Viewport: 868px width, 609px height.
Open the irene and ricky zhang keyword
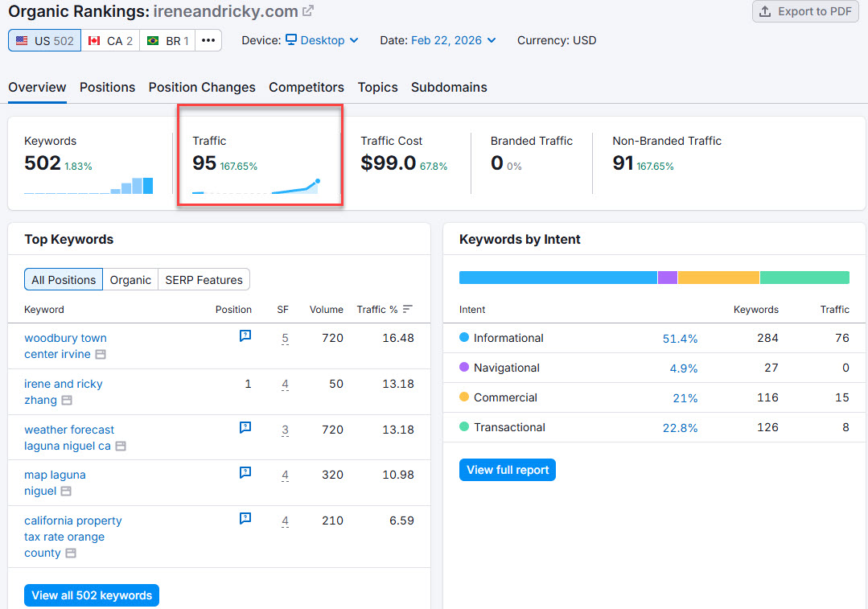pyautogui.click(x=63, y=392)
